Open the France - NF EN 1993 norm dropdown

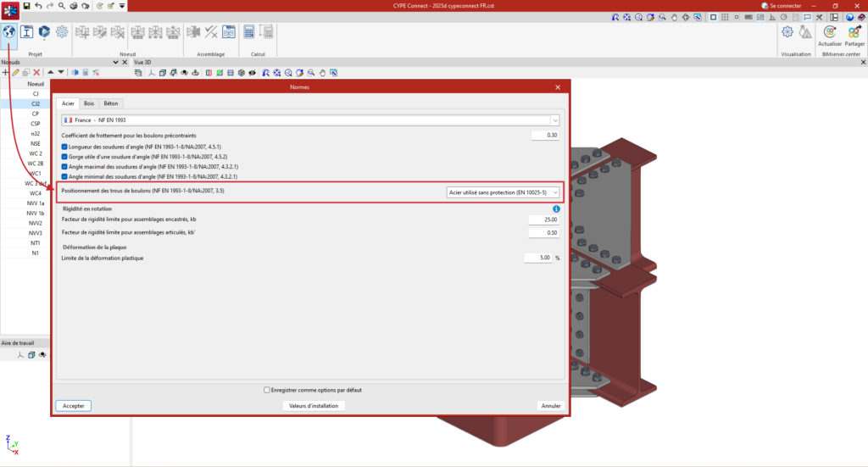tap(310, 120)
